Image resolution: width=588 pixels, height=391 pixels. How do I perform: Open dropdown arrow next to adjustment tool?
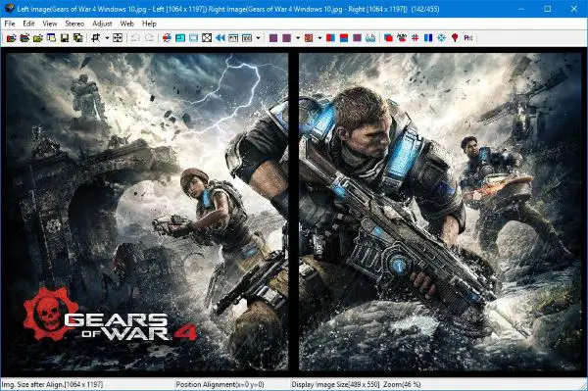coord(107,38)
